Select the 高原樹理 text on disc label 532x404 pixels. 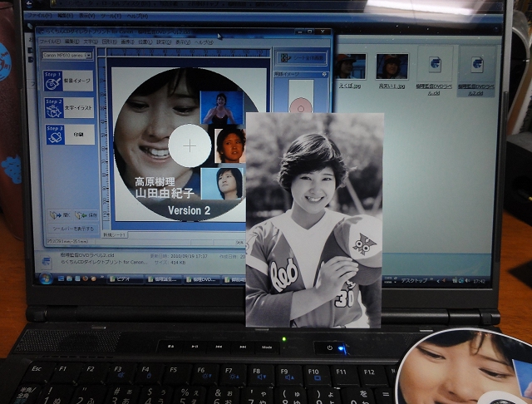pos(155,182)
